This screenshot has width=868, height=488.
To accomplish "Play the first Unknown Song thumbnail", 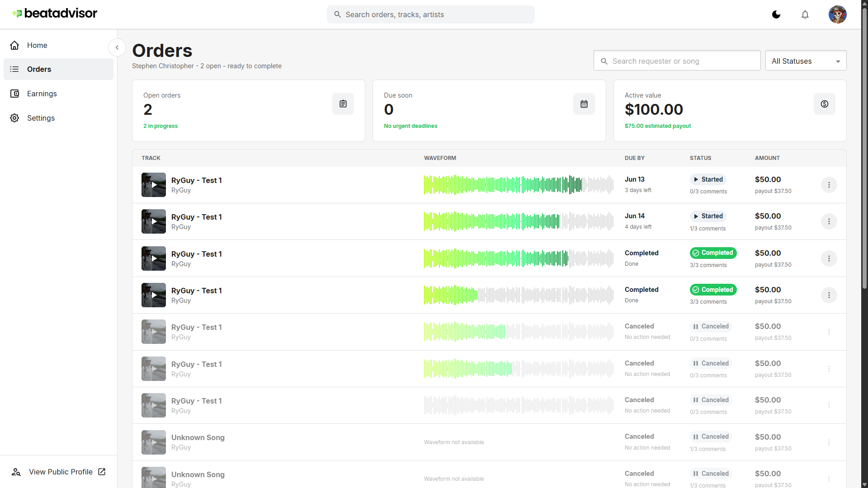I will coord(154,442).
